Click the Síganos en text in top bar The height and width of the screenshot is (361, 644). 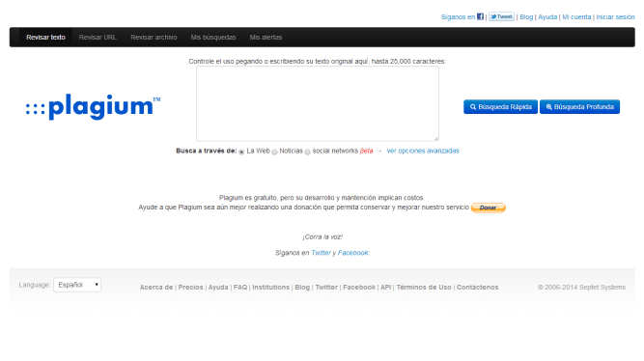[458, 16]
